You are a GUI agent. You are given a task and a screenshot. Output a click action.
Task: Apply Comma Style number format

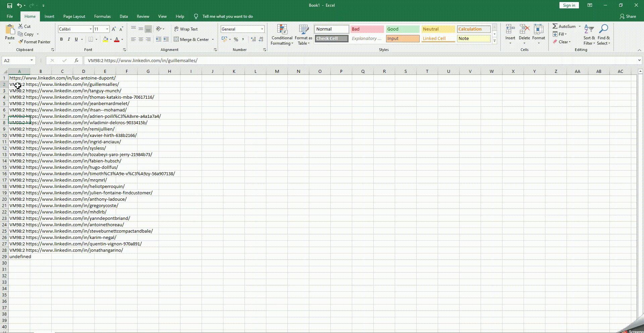click(243, 39)
